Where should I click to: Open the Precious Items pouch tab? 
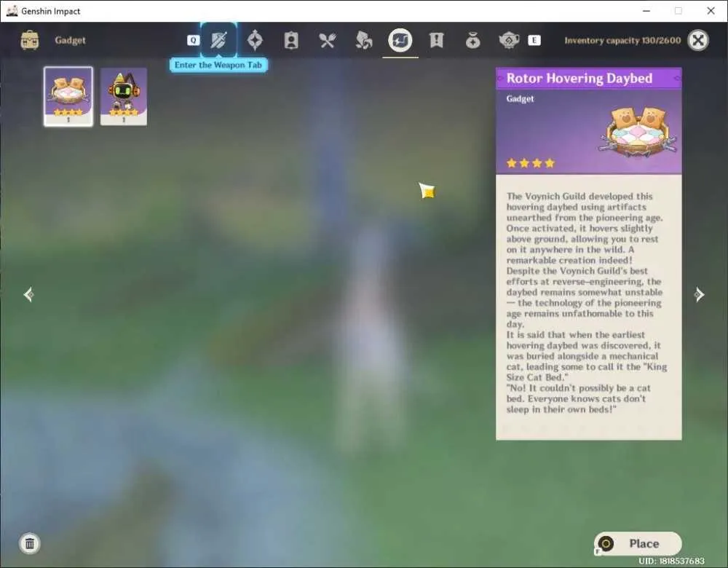click(472, 40)
